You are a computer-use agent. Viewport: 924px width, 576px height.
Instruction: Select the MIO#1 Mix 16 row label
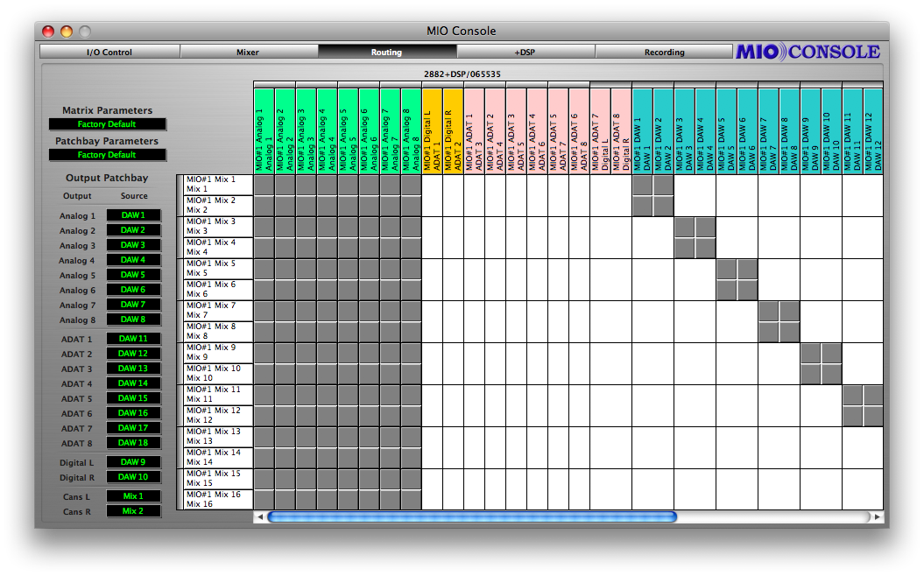[218, 500]
